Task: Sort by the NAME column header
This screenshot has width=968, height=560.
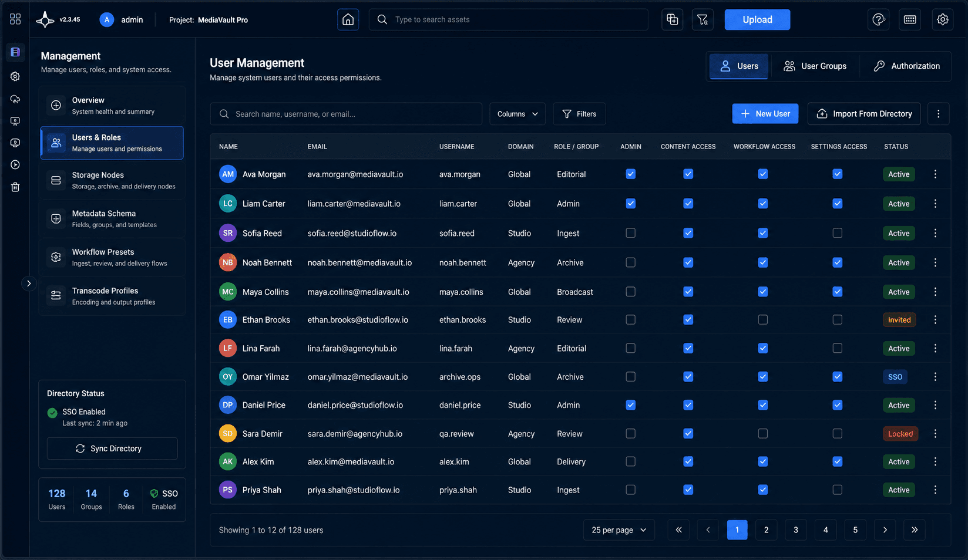Action: coord(228,147)
